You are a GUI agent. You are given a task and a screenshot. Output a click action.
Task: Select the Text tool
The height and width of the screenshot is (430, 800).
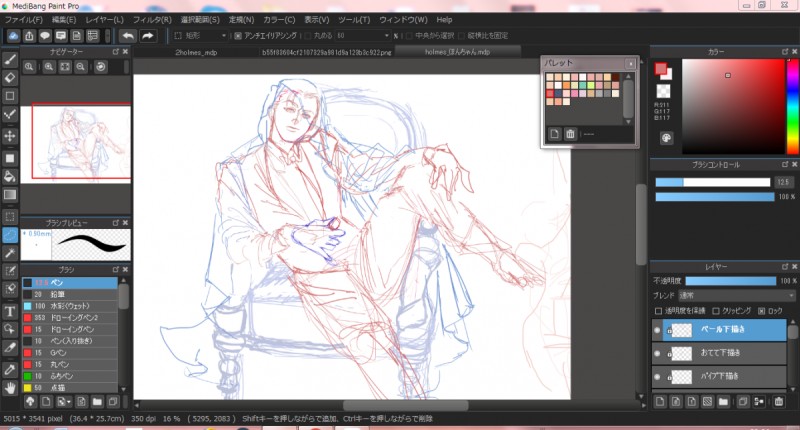(10, 311)
